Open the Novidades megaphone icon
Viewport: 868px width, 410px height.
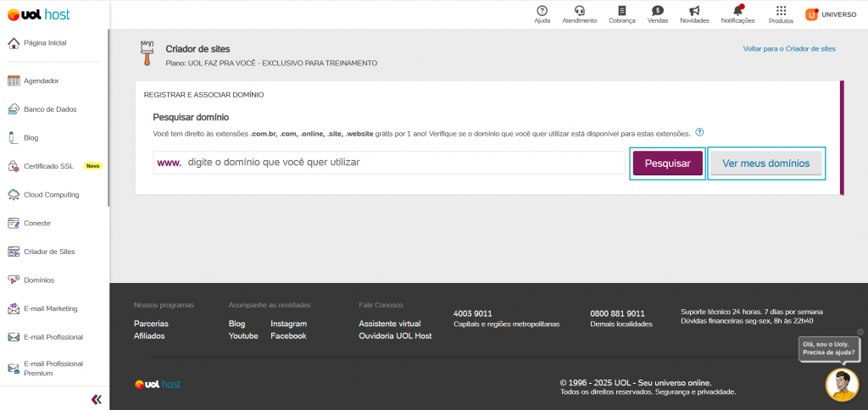pyautogui.click(x=695, y=14)
